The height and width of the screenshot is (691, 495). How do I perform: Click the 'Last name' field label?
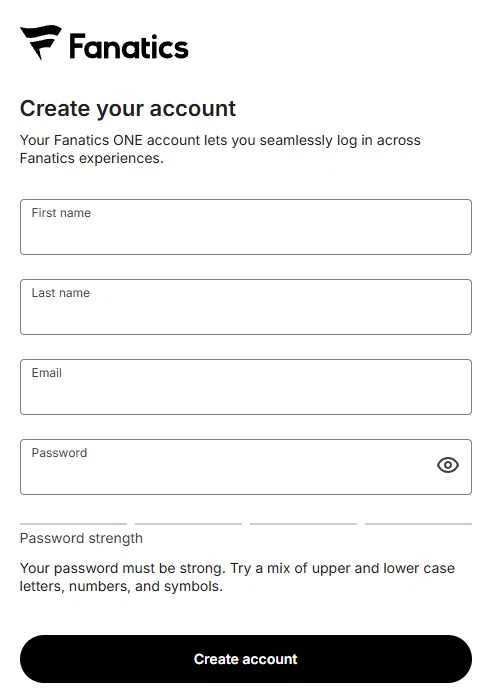coord(61,293)
